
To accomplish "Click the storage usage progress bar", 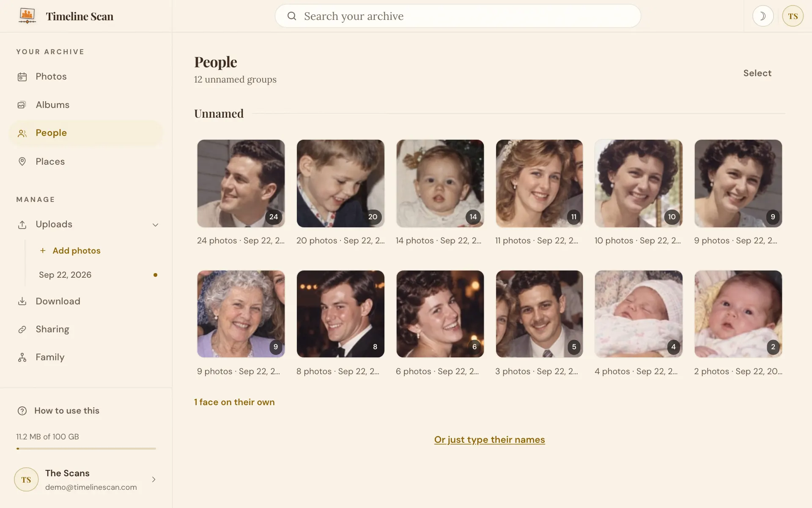I will pyautogui.click(x=86, y=448).
